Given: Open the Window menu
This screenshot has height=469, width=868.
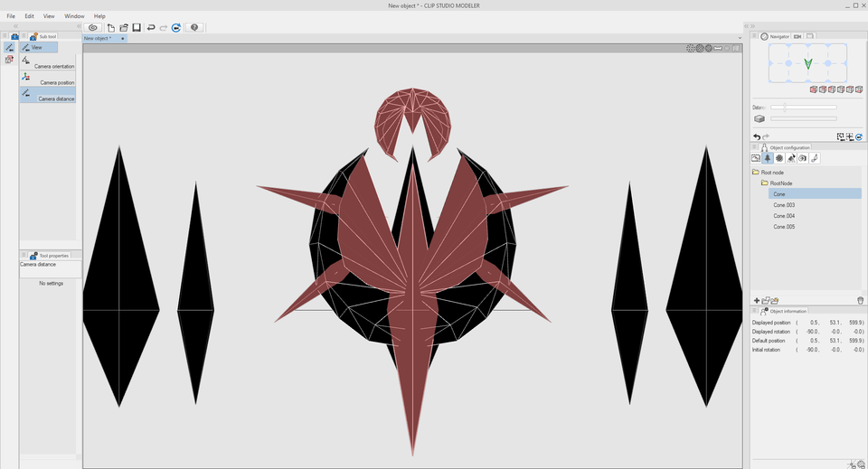Looking at the screenshot, I should point(74,16).
